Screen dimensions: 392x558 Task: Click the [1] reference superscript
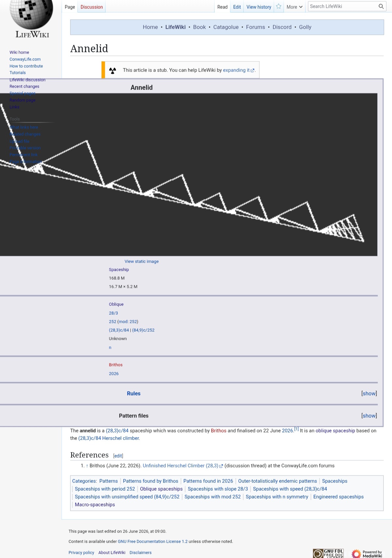[296, 429]
